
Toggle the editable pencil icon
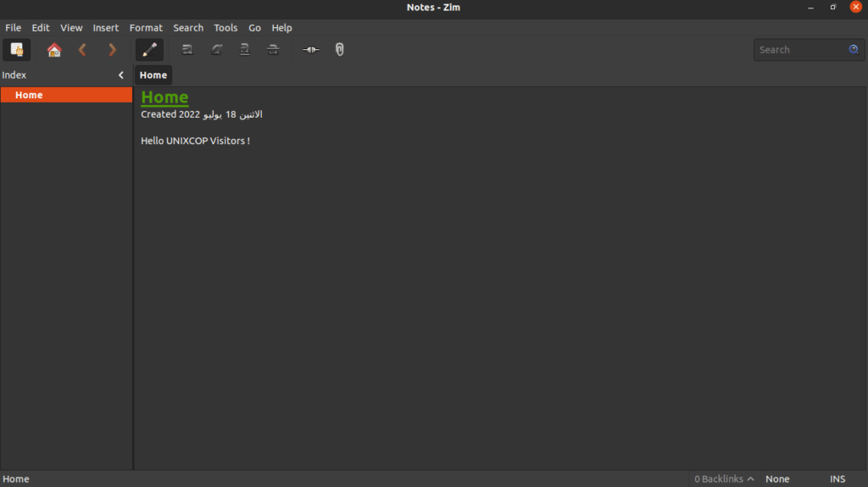tap(149, 50)
